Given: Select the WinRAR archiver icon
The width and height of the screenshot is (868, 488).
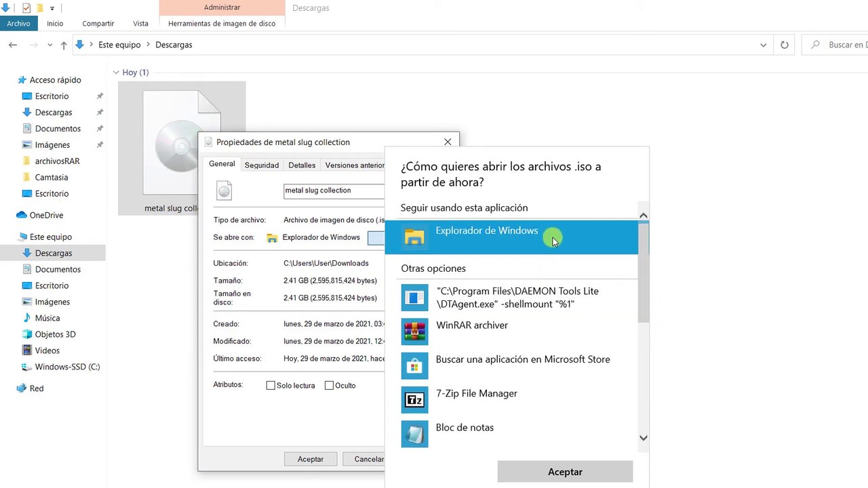Looking at the screenshot, I should pyautogui.click(x=414, y=331).
